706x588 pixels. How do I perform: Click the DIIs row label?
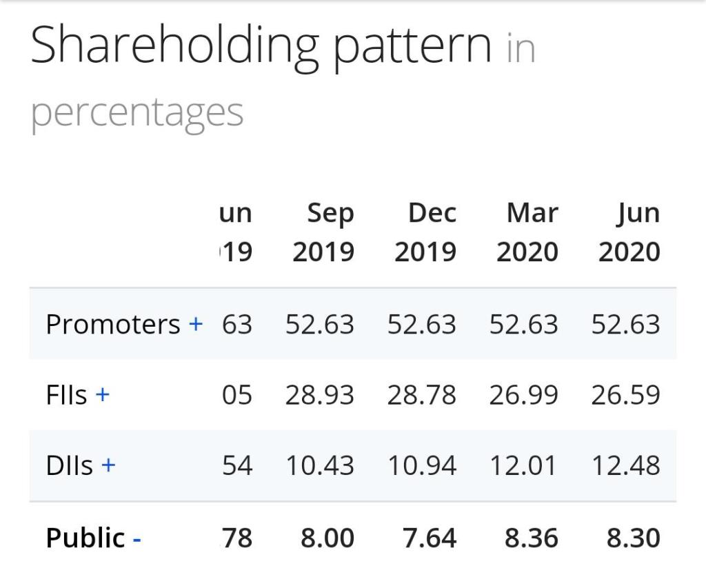pyautogui.click(x=69, y=466)
